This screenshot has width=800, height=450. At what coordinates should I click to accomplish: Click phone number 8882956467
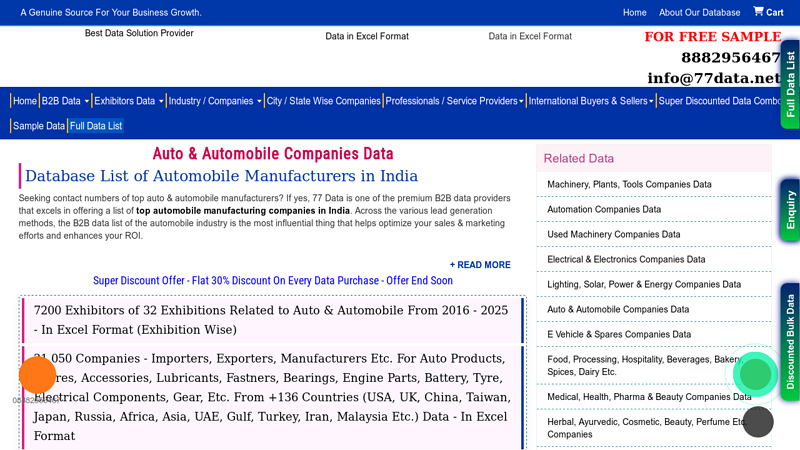coord(731,57)
